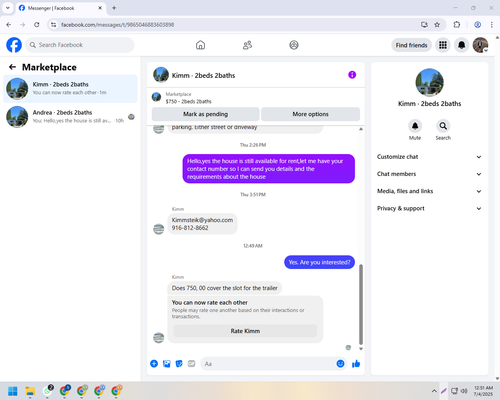This screenshot has height=400, width=500.
Task: Click message 'Does 750, 00 cover the slot'
Action: tap(224, 288)
